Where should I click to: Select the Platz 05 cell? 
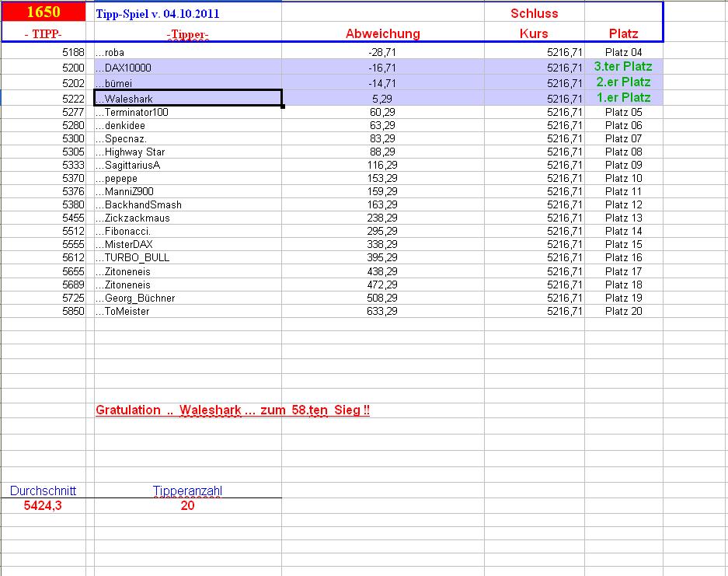point(624,112)
